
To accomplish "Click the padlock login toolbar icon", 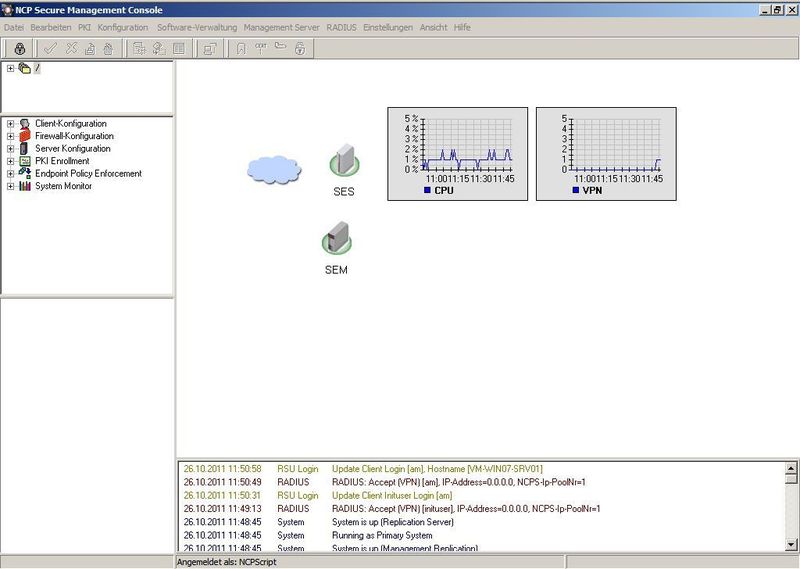I will pos(20,48).
